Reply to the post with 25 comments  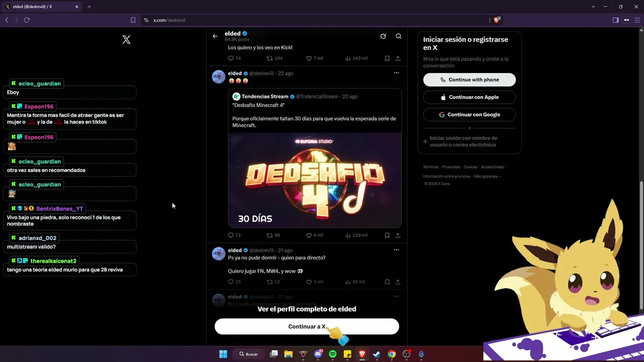[234, 282]
